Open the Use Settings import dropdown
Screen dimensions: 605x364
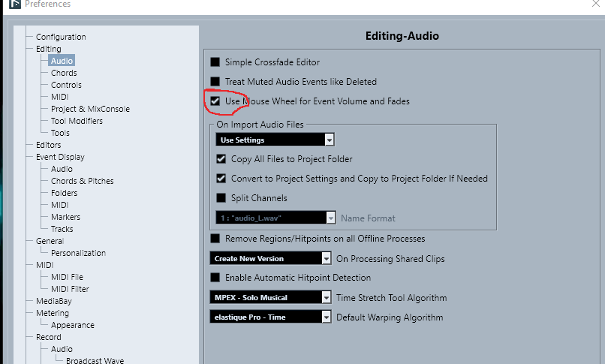click(328, 140)
